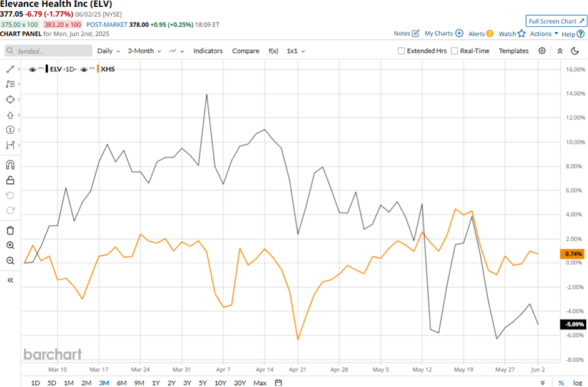This screenshot has height=387, width=588.
Task: Open the calendar date range picker
Action: 278,383
